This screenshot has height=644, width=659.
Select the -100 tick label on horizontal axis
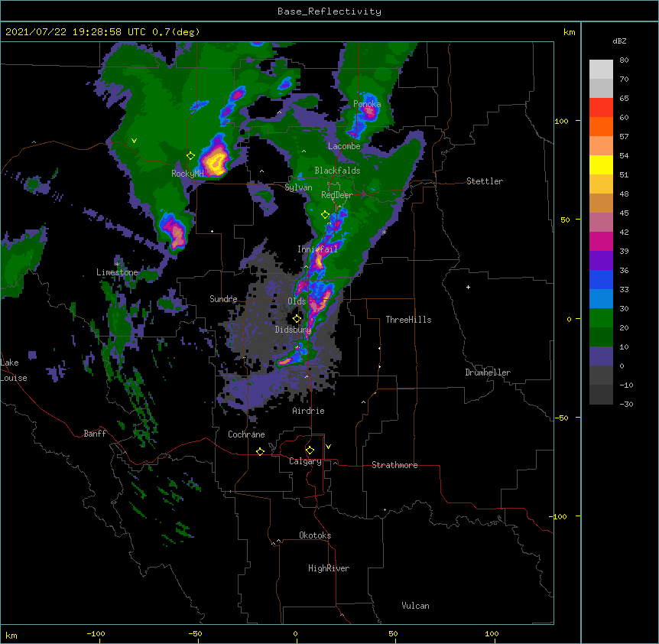[96, 633]
